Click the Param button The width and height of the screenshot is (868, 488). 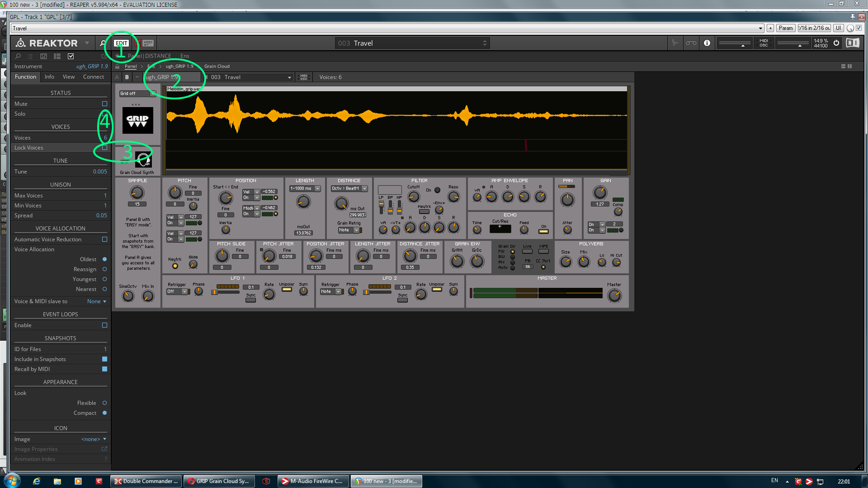[785, 28]
